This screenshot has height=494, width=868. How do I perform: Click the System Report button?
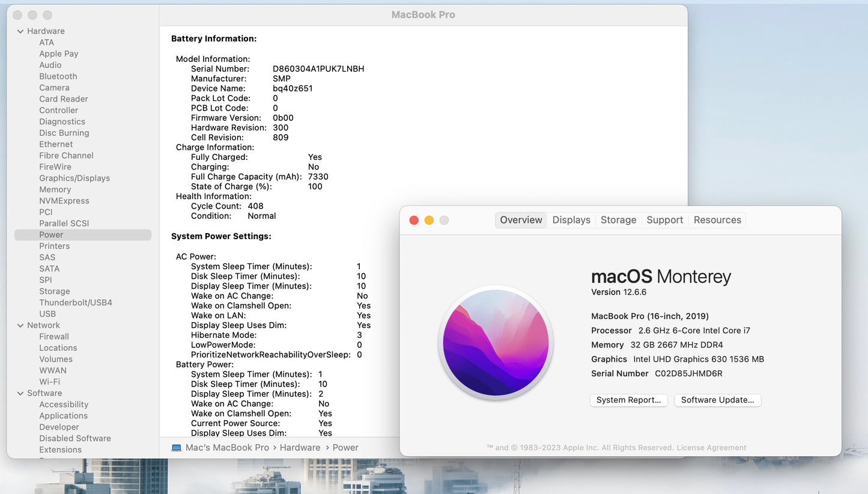[628, 400]
